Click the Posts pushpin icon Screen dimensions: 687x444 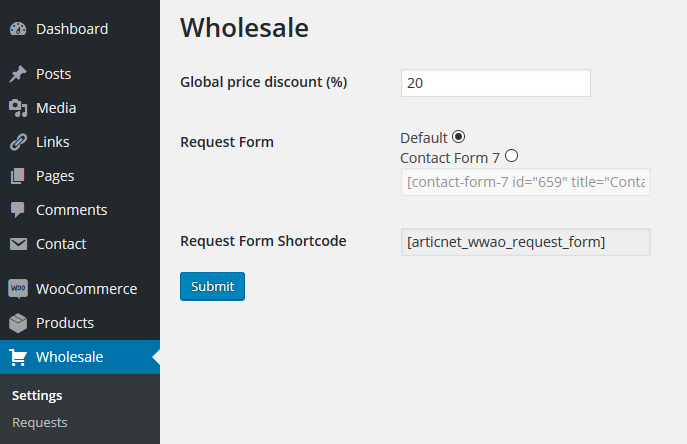point(18,74)
